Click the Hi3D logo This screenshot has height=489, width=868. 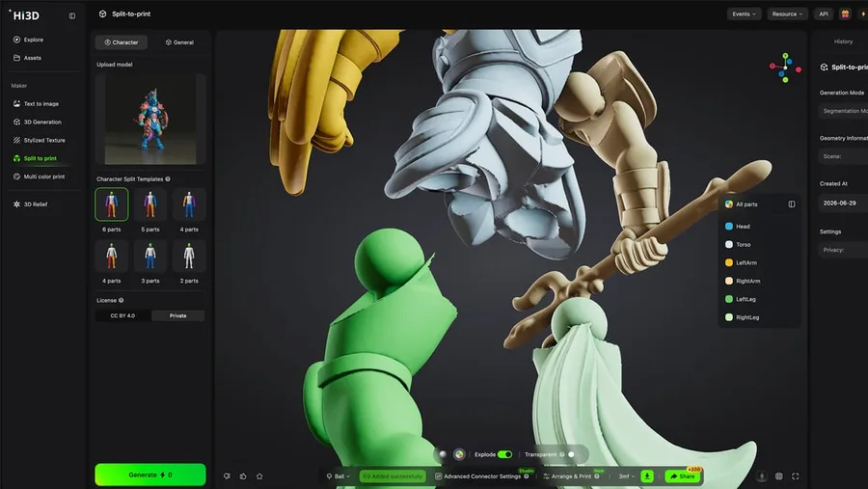(x=25, y=15)
